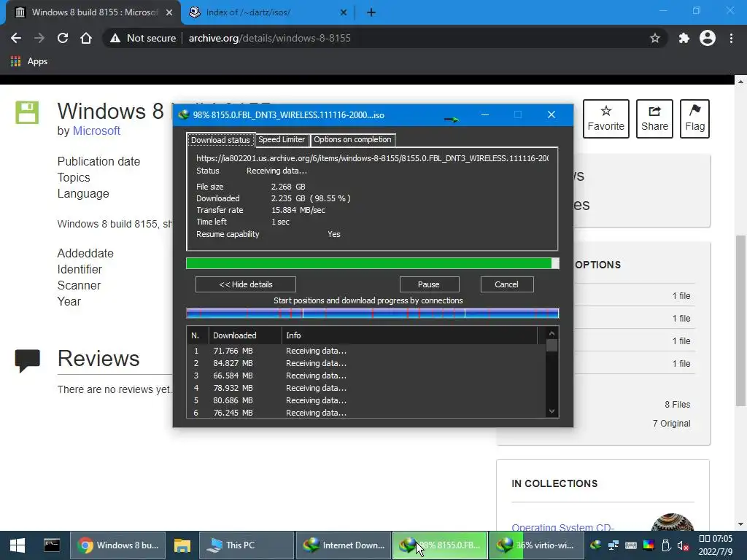
Task: Click the download URL text
Action: pos(372,158)
